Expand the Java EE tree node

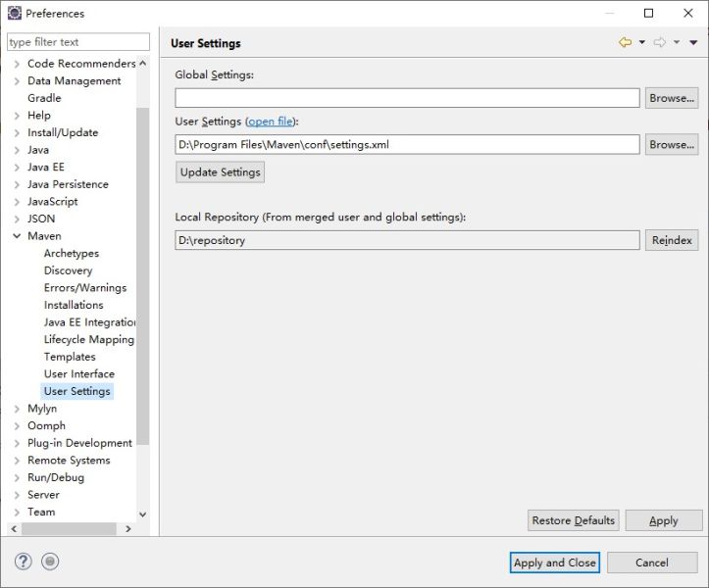click(x=17, y=168)
